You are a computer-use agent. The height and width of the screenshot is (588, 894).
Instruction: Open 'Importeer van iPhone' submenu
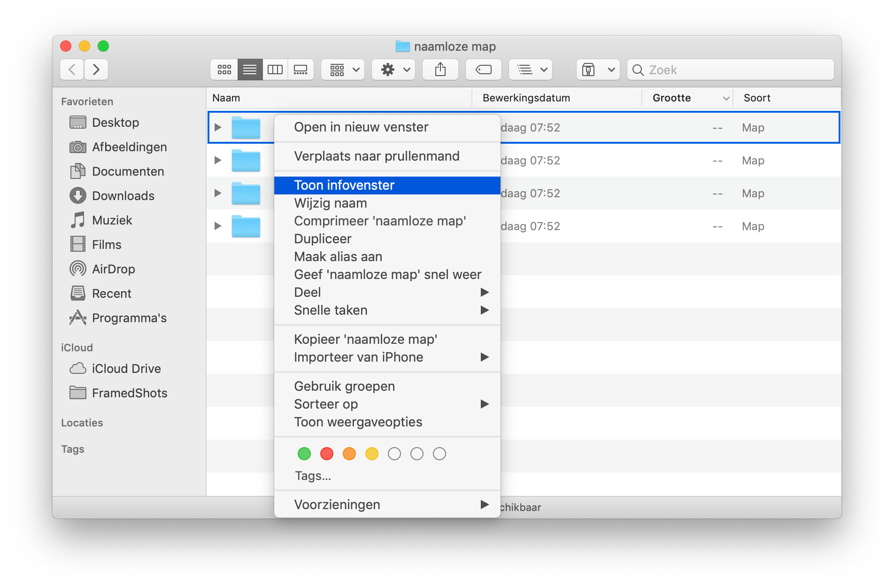387,357
